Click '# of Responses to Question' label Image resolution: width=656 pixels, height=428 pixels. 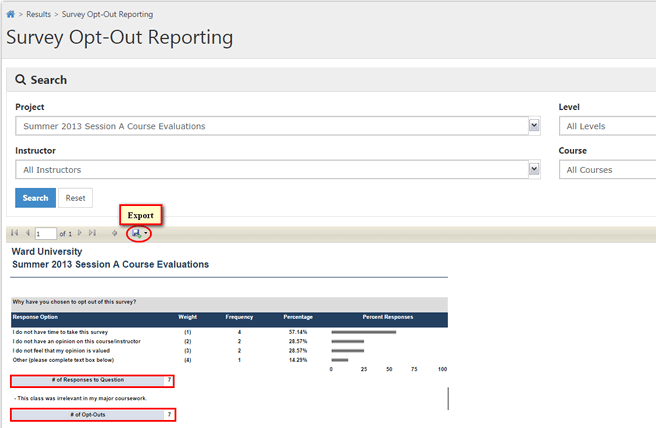88,380
